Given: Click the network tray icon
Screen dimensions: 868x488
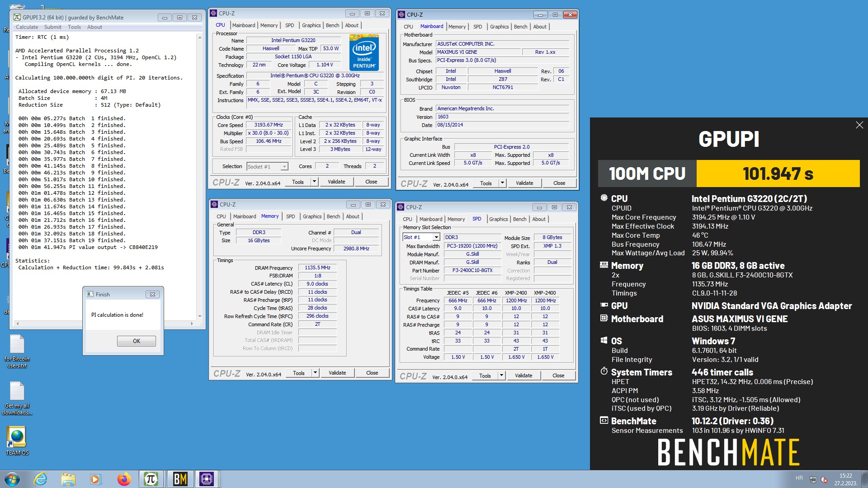Looking at the screenshot, I should coord(813,479).
